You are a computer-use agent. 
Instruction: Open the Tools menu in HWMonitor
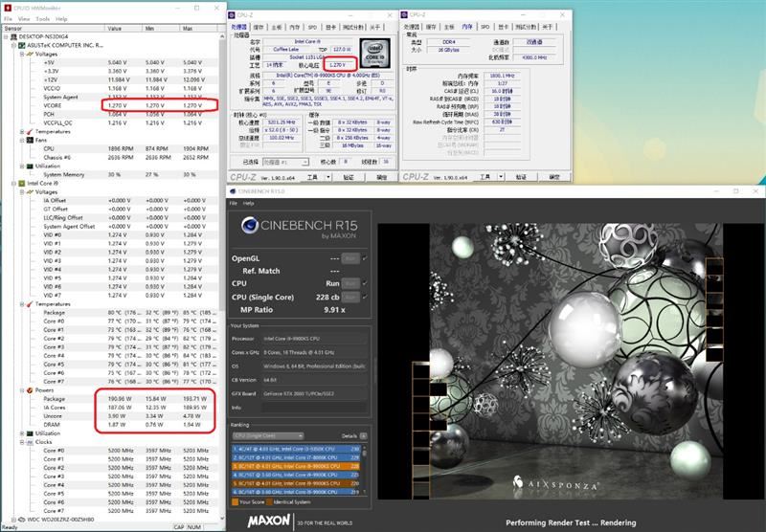click(x=42, y=19)
